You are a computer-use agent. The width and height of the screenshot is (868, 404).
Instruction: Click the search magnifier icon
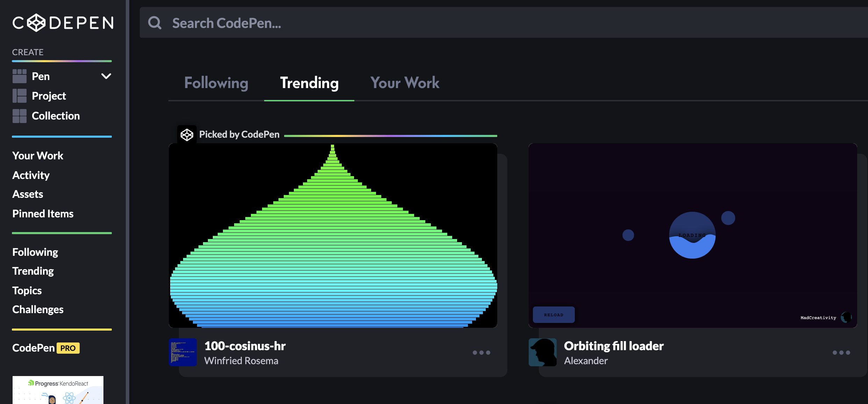click(x=154, y=23)
